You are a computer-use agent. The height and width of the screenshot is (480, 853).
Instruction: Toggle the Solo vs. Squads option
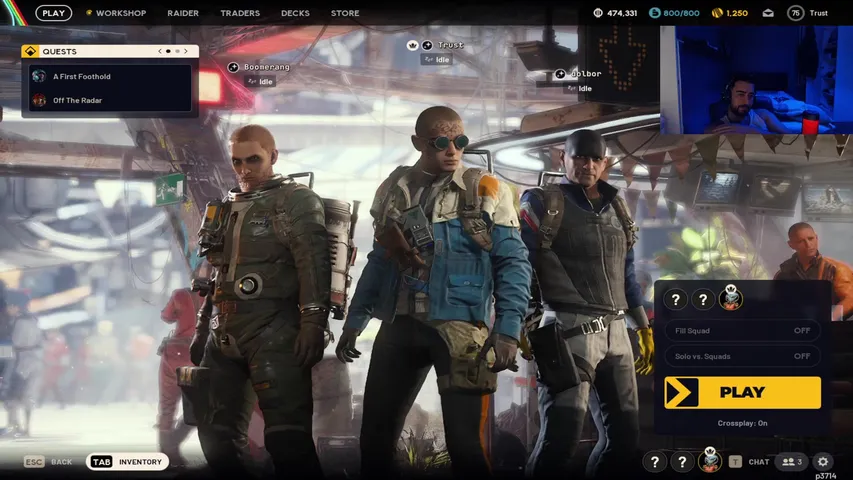[743, 356]
